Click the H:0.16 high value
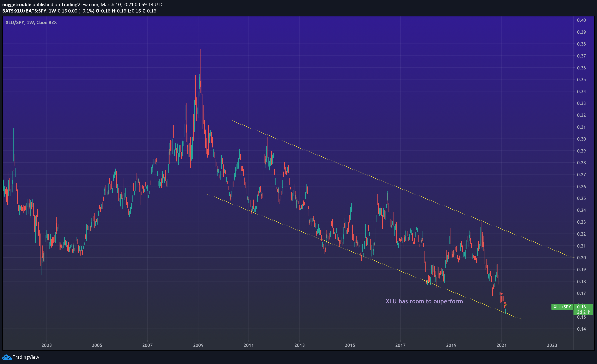 pyautogui.click(x=119, y=11)
